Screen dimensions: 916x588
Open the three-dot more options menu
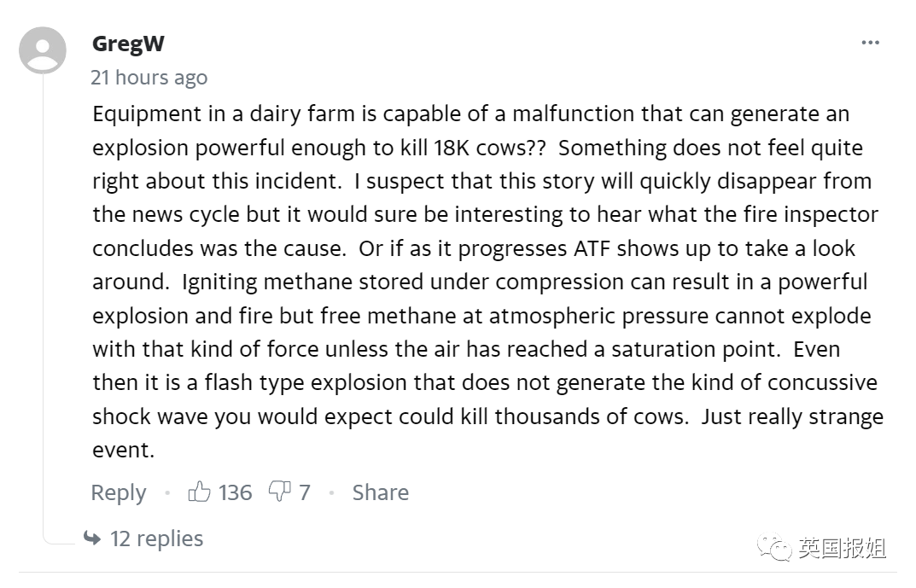[870, 43]
